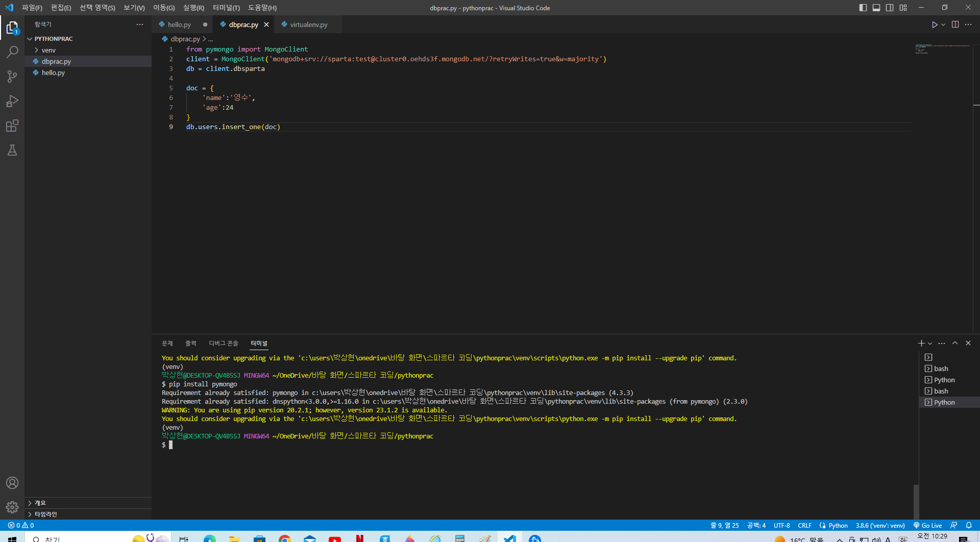Click the terminal vertical scrollbar
This screenshot has height=542, width=980.
[x=916, y=502]
